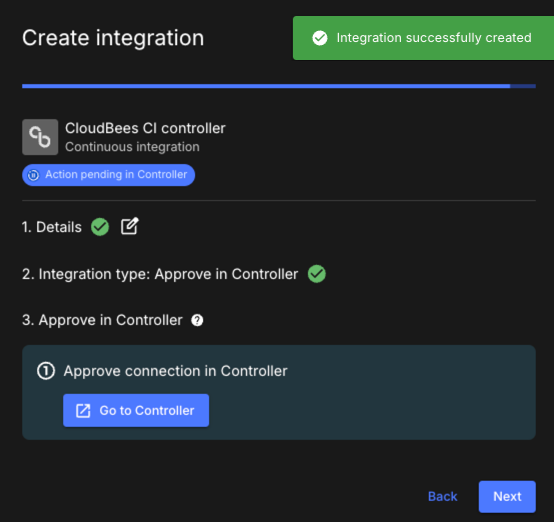
Task: Click the Create integration heading
Action: click(x=113, y=38)
